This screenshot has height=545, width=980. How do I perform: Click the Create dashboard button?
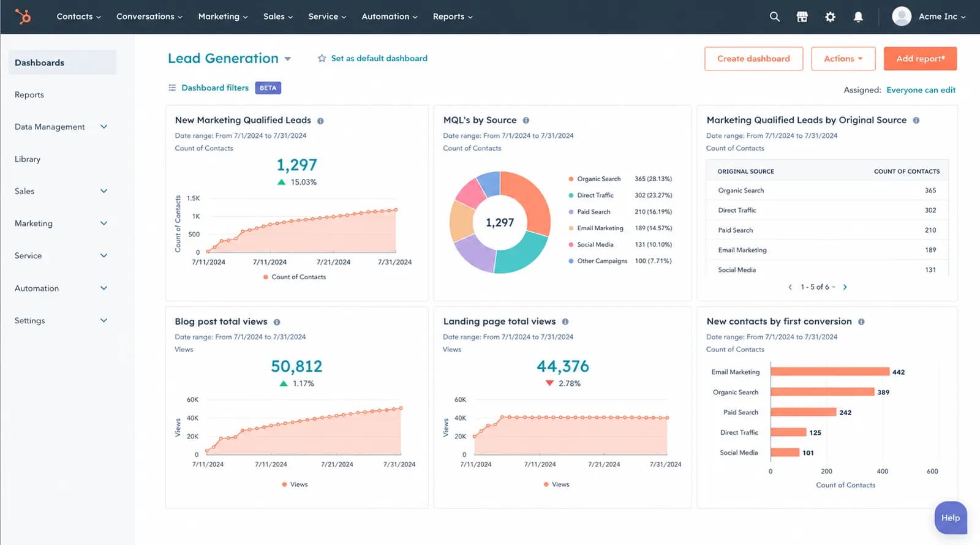click(x=753, y=59)
